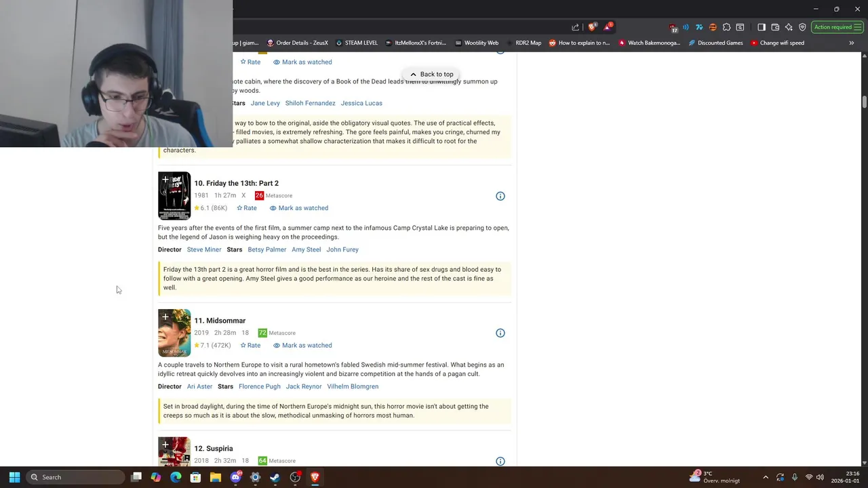The height and width of the screenshot is (488, 868).
Task: Open Jack Reynor star link
Action: tap(304, 386)
